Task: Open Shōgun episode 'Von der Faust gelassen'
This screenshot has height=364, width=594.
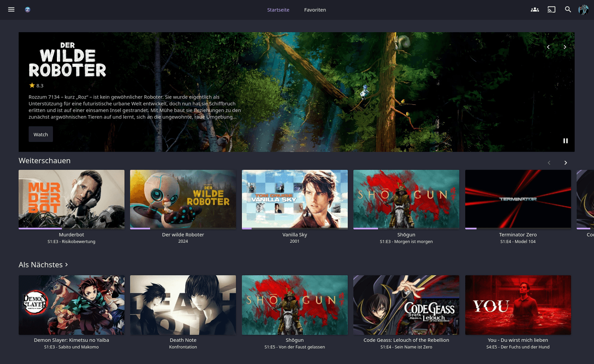Action: [x=295, y=305]
